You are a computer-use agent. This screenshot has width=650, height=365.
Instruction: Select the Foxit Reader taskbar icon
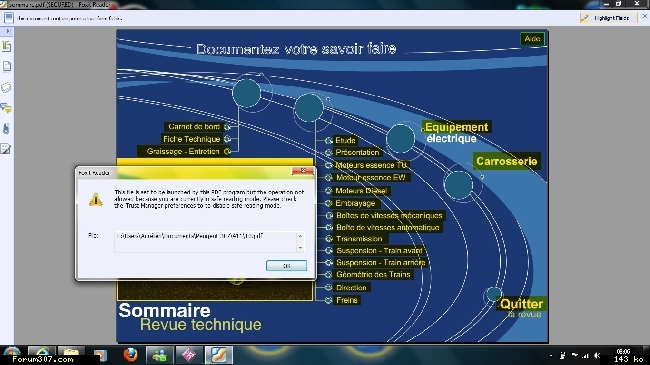coord(218,355)
